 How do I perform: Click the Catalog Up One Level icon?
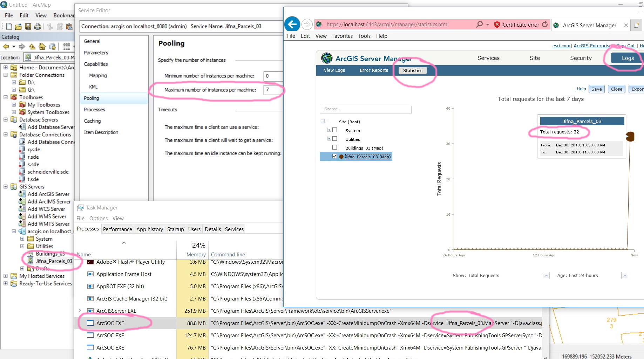[x=32, y=47]
